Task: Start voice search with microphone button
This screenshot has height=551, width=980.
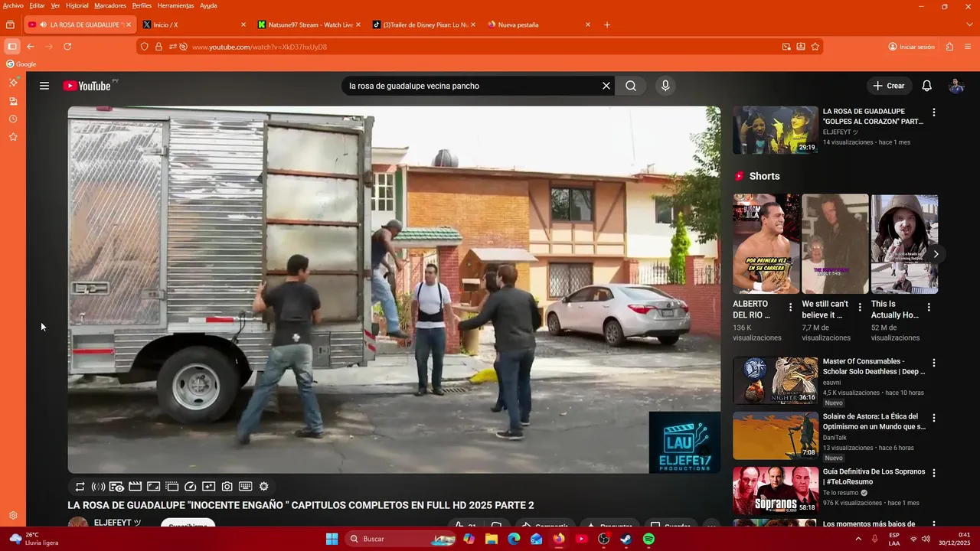Action: [x=665, y=86]
